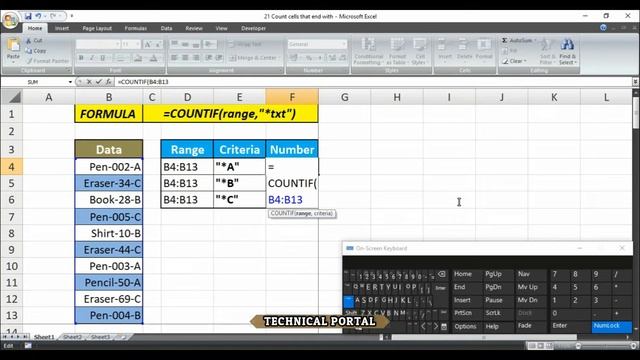Click COUNTIF function tooltip link

tap(282, 213)
